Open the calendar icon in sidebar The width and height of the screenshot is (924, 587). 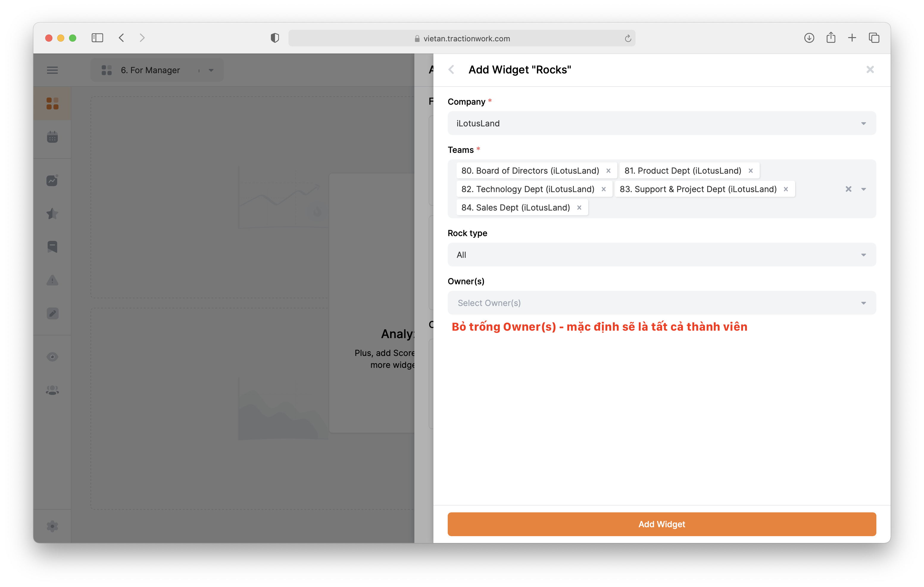click(52, 137)
